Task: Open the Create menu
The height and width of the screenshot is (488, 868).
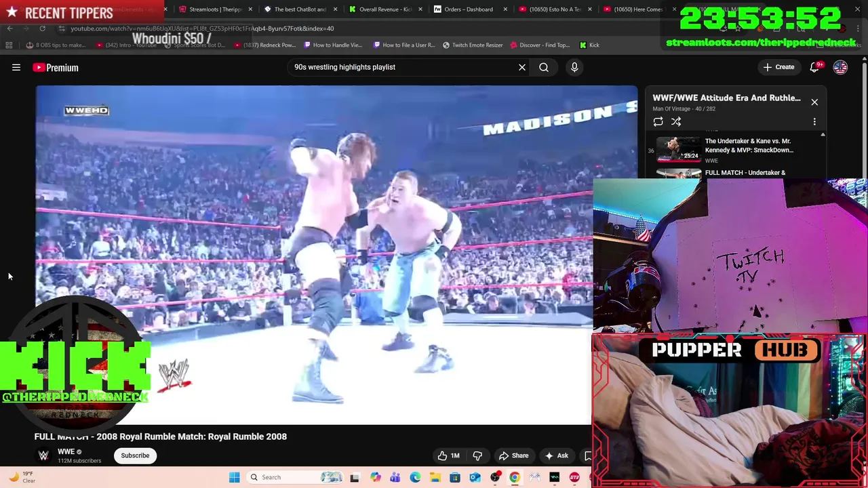Action: point(778,67)
